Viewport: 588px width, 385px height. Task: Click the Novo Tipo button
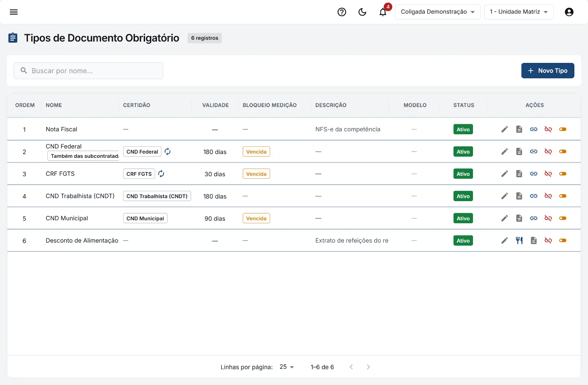click(x=548, y=71)
